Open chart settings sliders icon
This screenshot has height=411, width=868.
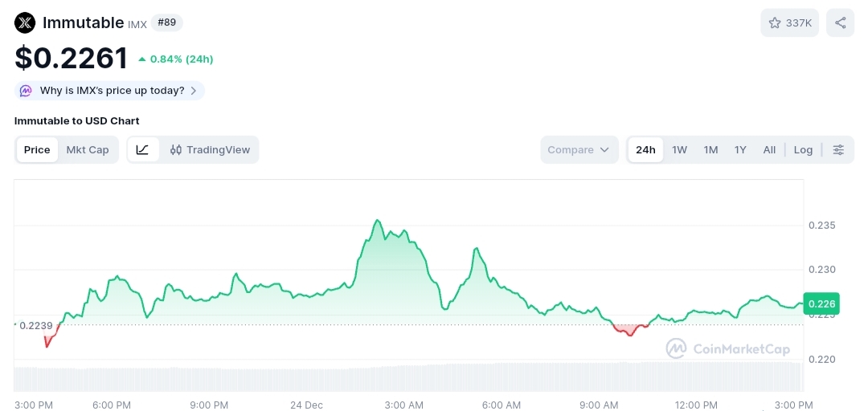click(x=838, y=150)
